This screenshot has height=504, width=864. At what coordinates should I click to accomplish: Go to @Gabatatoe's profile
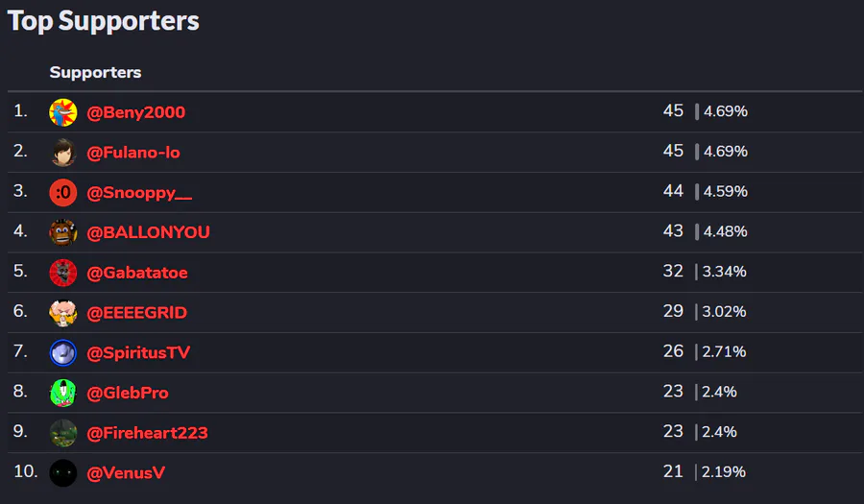tap(137, 273)
